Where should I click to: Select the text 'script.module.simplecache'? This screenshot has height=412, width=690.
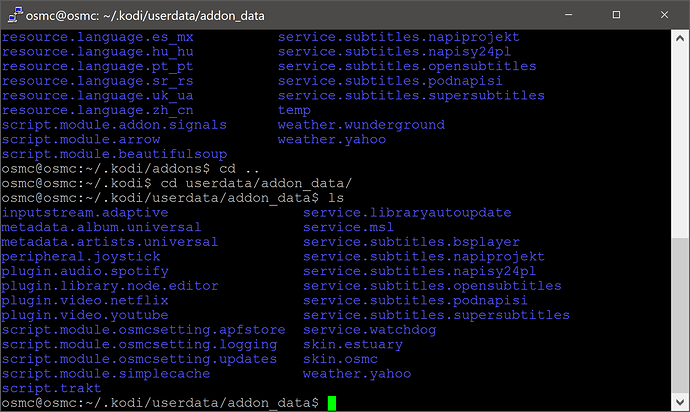click(106, 374)
